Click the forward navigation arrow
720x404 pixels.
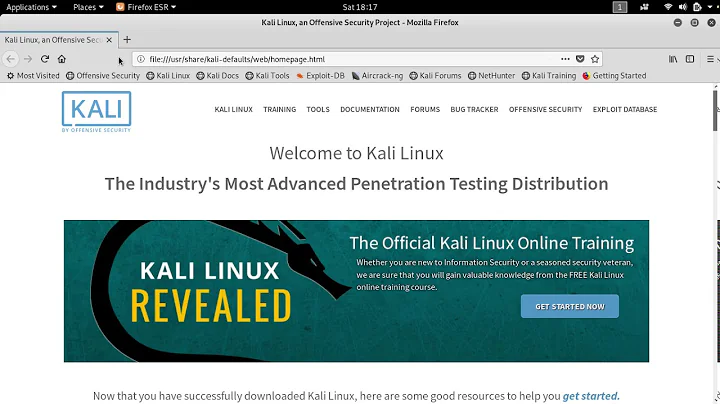click(28, 59)
